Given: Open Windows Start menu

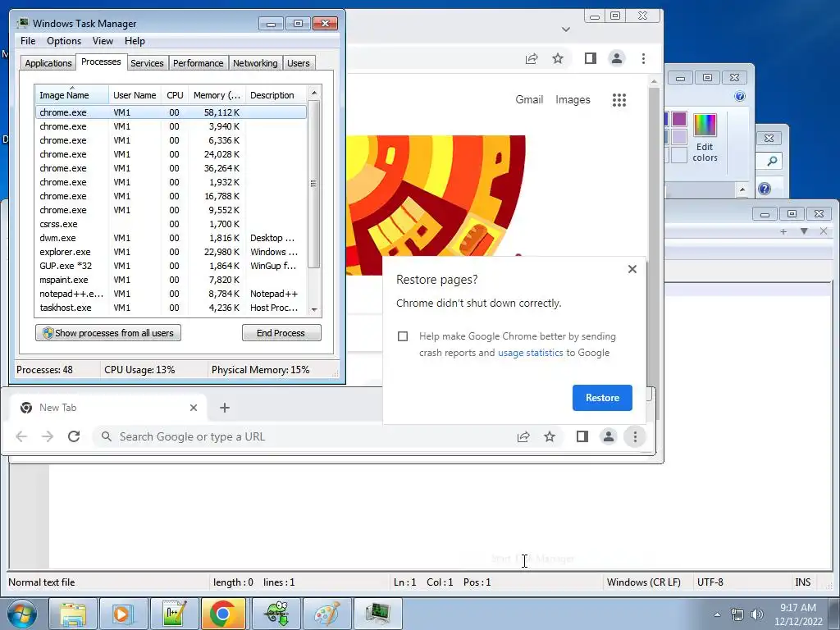Looking at the screenshot, I should [x=21, y=614].
